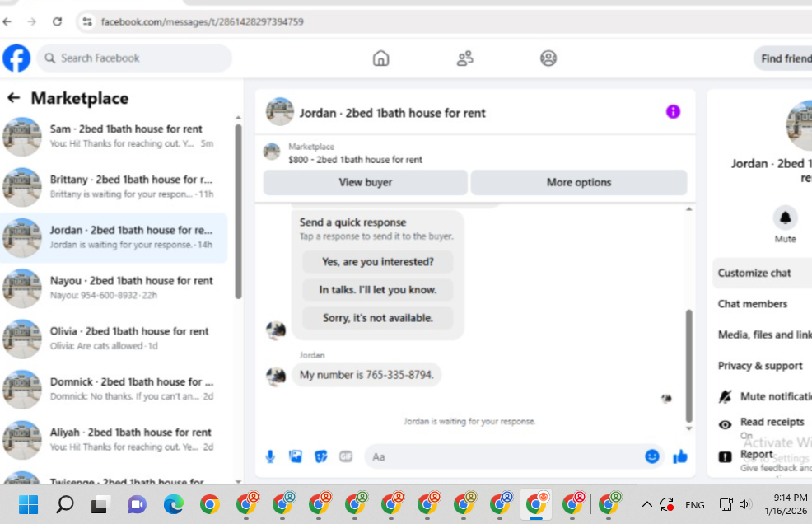Open the Friends icon in top navigation
The width and height of the screenshot is (812, 524).
click(x=464, y=58)
